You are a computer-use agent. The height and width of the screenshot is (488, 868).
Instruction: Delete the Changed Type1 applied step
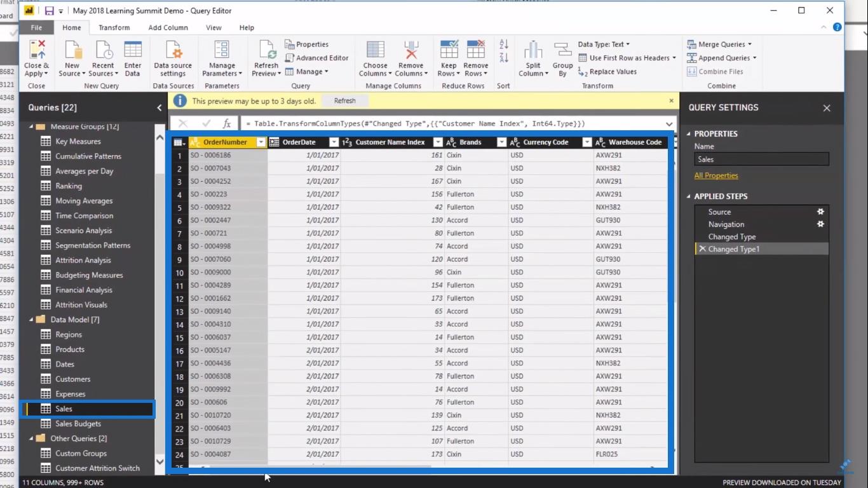click(702, 249)
